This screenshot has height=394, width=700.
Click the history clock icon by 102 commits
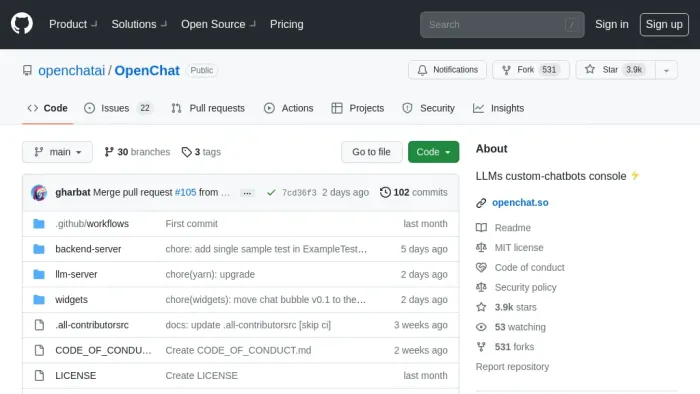(x=385, y=192)
